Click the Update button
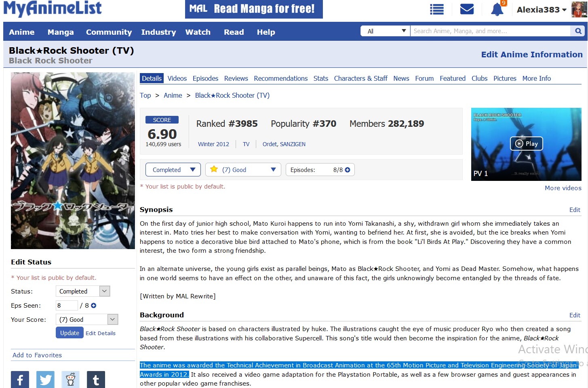The height and width of the screenshot is (388, 588). [x=70, y=333]
